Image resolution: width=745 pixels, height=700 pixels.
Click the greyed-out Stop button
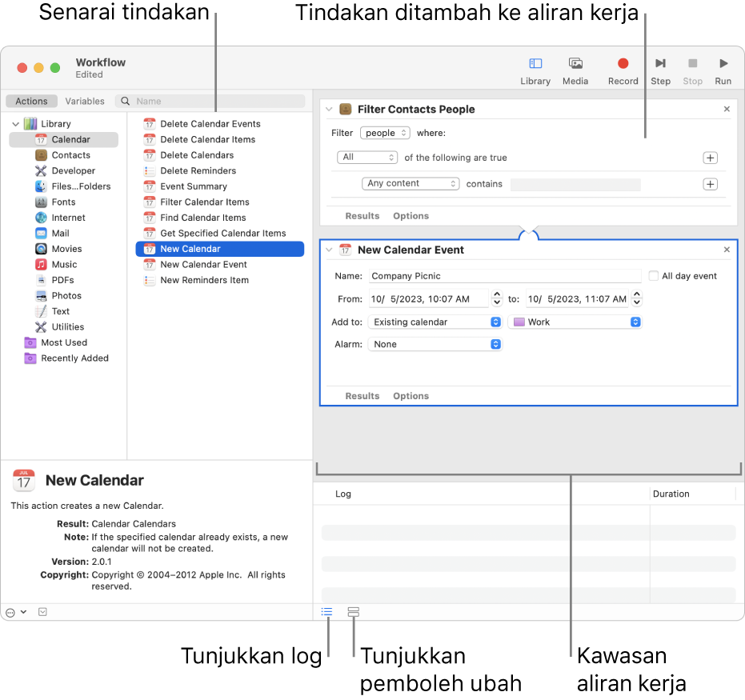[x=692, y=70]
